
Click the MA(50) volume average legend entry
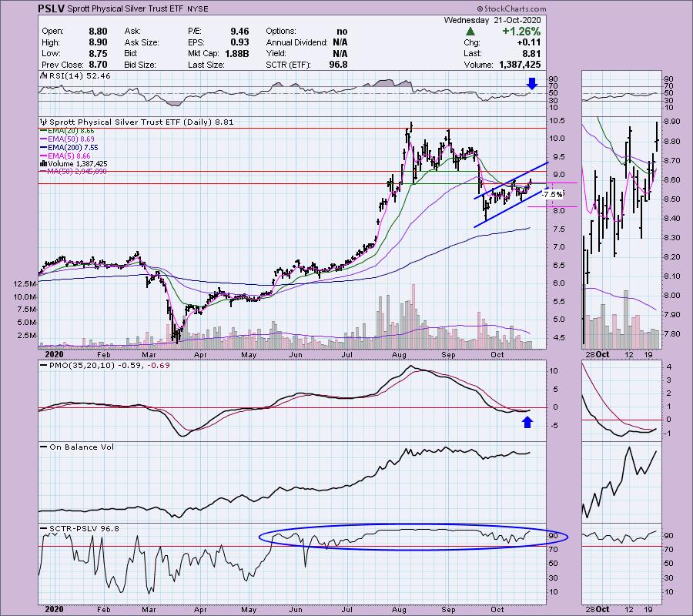click(x=77, y=172)
